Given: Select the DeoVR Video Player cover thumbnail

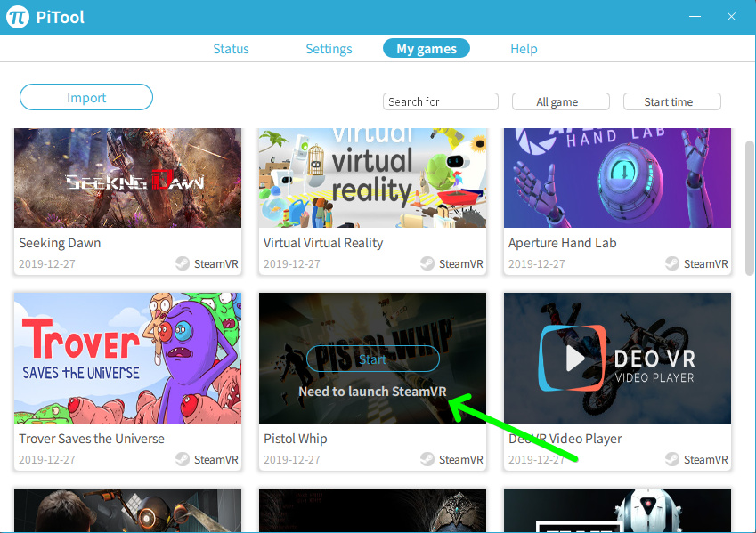Looking at the screenshot, I should 618,358.
